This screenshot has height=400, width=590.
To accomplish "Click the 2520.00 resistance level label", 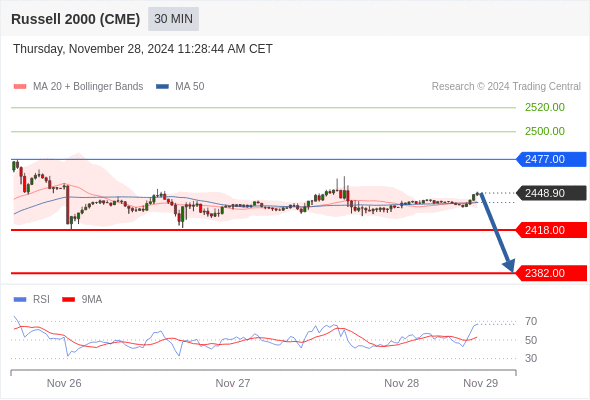I will (545, 107).
